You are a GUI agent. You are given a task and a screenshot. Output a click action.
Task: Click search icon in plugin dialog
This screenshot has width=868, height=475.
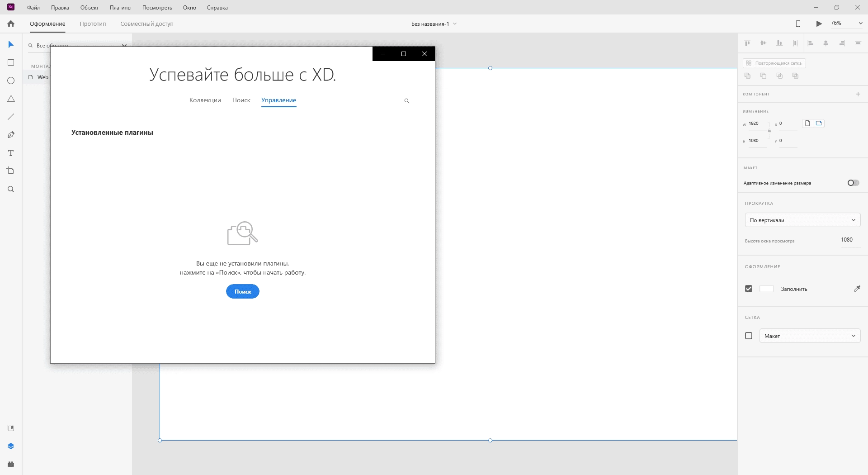pyautogui.click(x=406, y=101)
